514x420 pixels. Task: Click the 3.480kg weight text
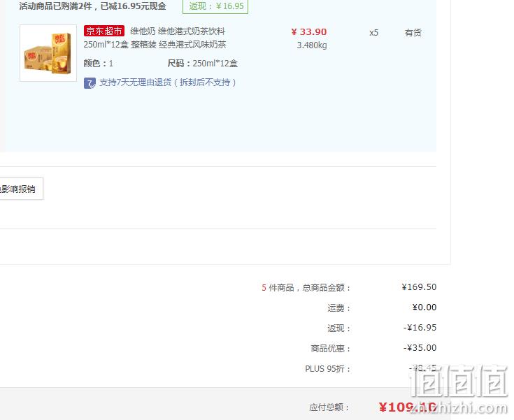pos(312,45)
